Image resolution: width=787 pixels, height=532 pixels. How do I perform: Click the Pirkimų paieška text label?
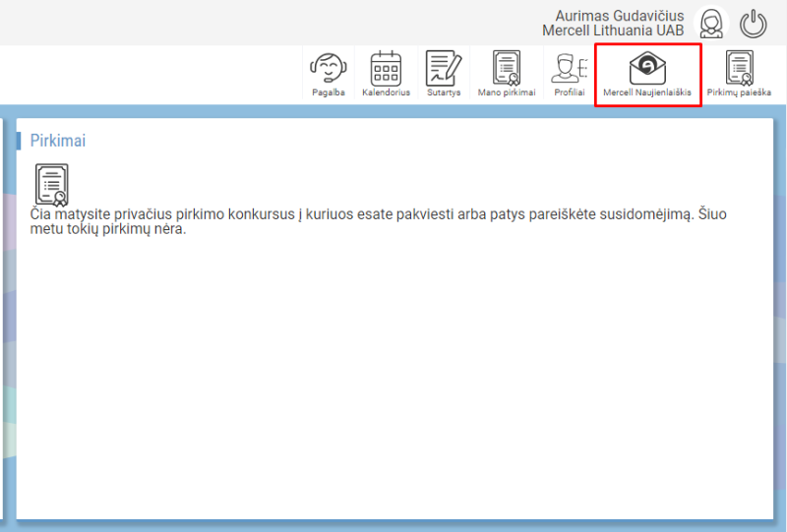pyautogui.click(x=739, y=92)
